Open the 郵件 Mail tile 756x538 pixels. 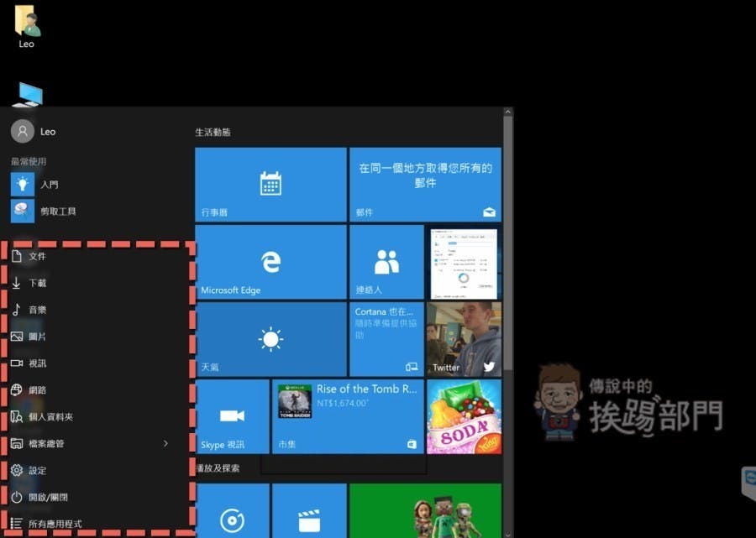point(425,185)
